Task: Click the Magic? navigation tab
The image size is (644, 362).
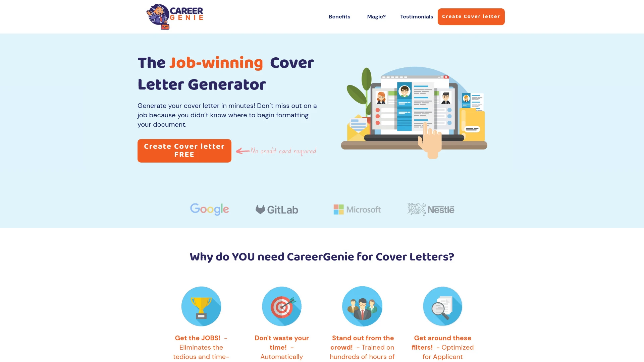Action: point(376,16)
